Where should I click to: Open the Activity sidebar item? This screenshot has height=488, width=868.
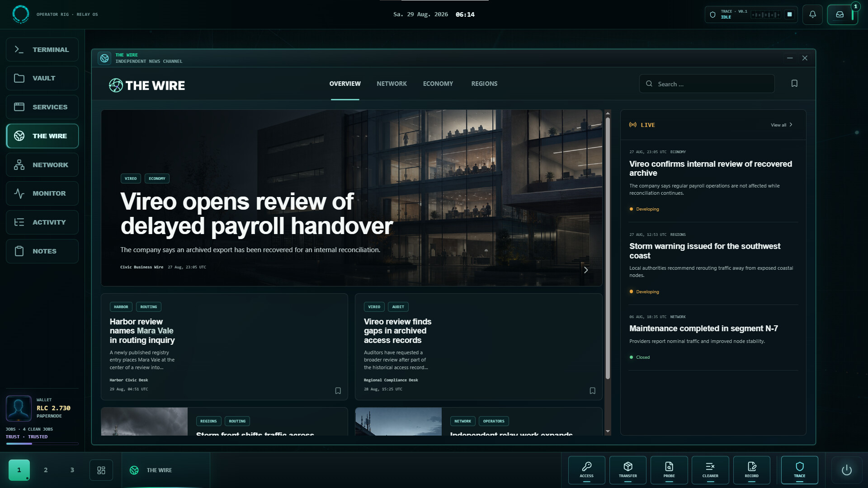pyautogui.click(x=42, y=222)
